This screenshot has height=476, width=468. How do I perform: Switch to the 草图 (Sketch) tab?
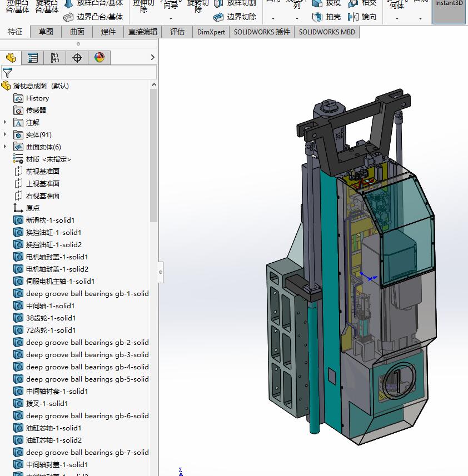[46, 32]
